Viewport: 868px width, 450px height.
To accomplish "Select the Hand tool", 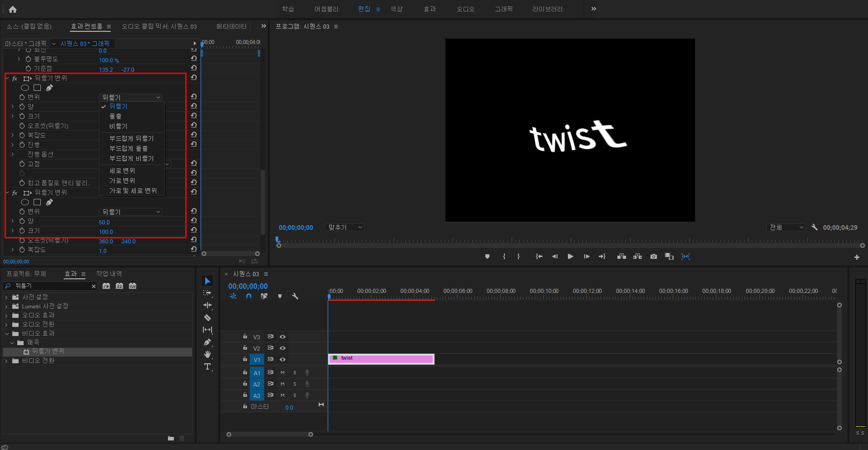I will [207, 354].
